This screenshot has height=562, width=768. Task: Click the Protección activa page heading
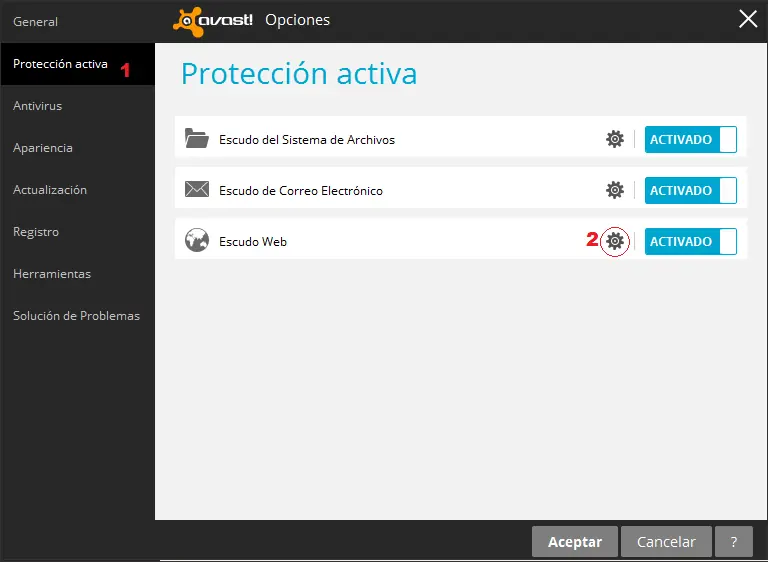click(x=299, y=74)
